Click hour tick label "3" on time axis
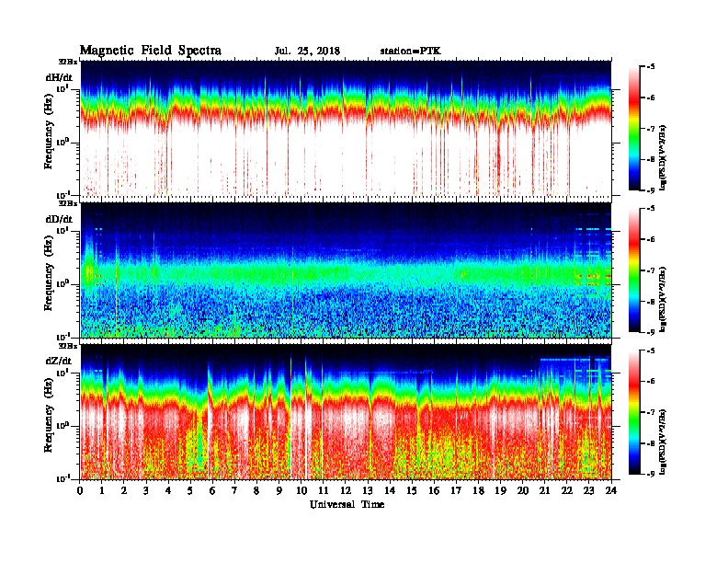Image resolution: width=728 pixels, height=563 pixels. pos(146,490)
